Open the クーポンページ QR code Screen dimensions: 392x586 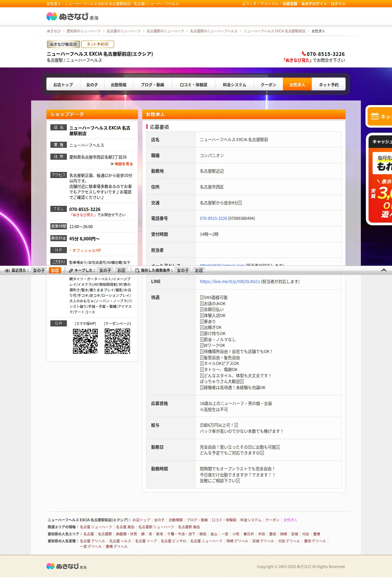click(117, 341)
